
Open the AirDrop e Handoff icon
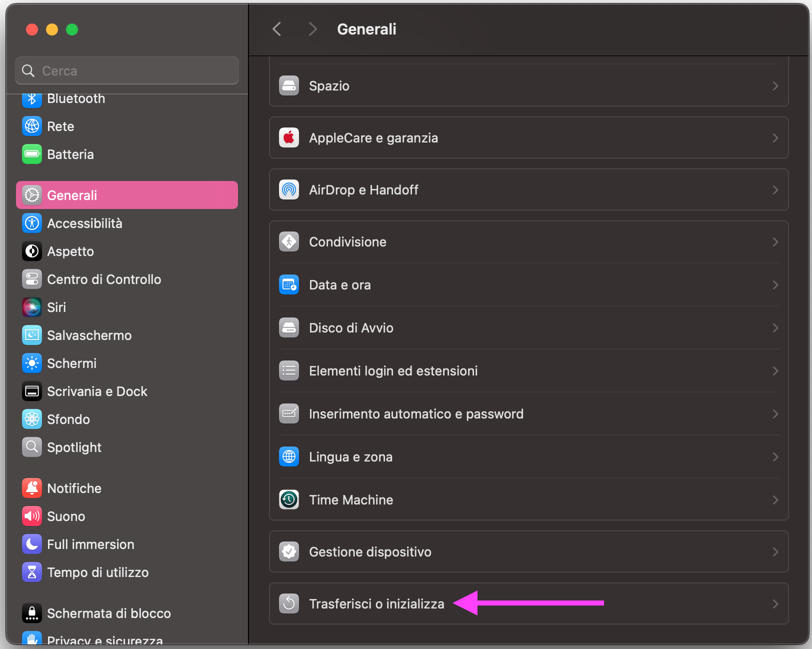[288, 190]
